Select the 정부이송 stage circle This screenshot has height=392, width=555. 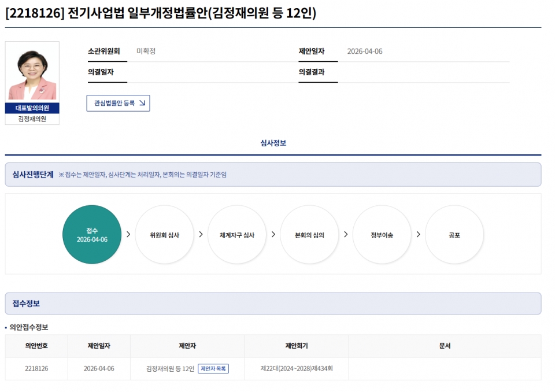click(382, 235)
